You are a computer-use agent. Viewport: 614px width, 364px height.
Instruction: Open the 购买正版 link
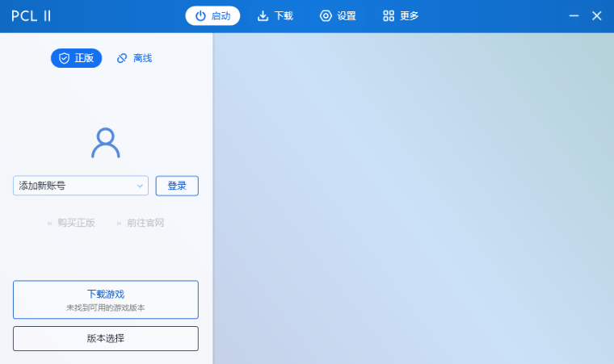pyautogui.click(x=75, y=223)
